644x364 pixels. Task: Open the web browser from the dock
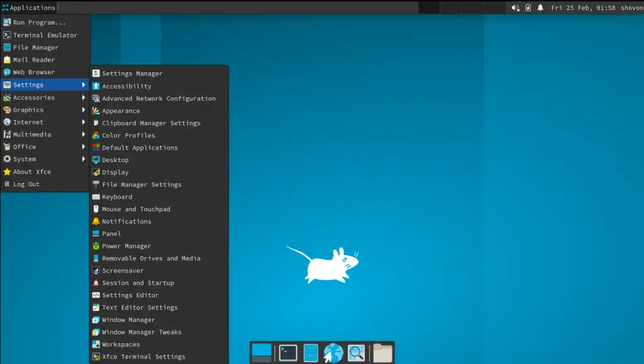point(333,352)
